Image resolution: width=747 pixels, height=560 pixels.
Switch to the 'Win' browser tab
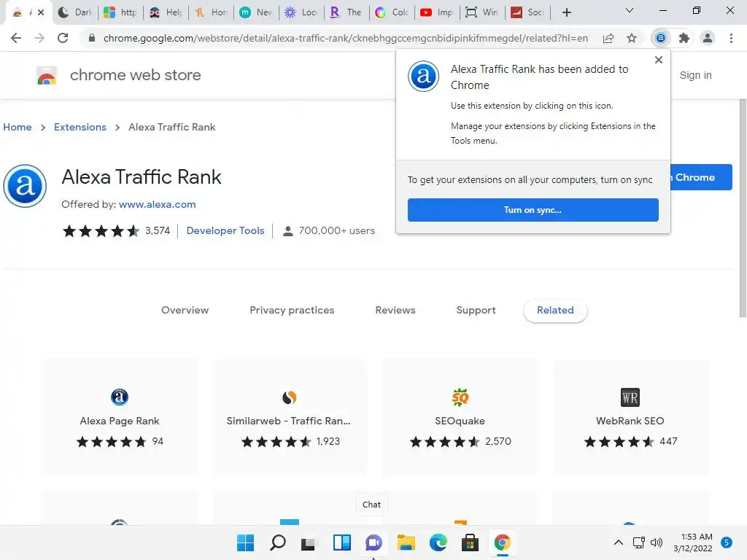pyautogui.click(x=483, y=12)
